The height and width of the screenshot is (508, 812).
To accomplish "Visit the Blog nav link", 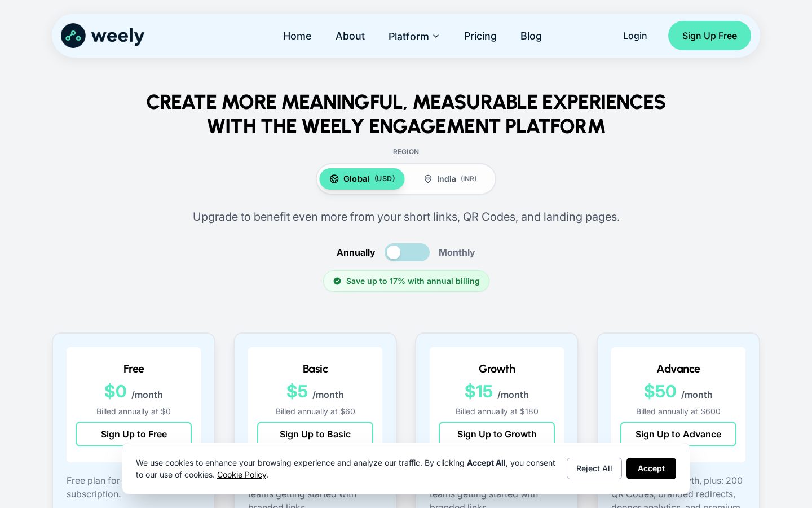I will (531, 36).
